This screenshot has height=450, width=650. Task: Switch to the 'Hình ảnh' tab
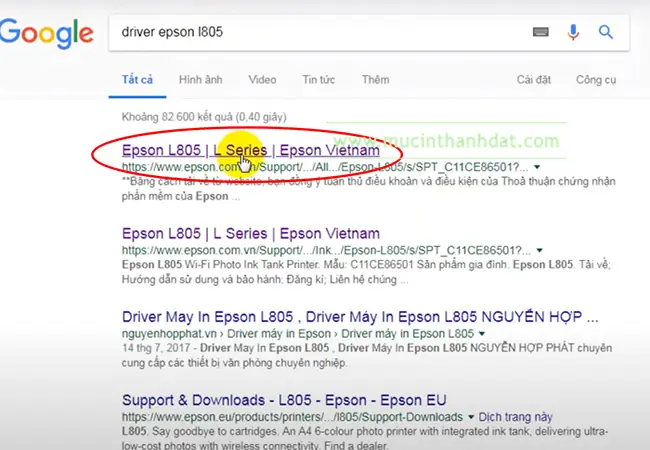(201, 80)
